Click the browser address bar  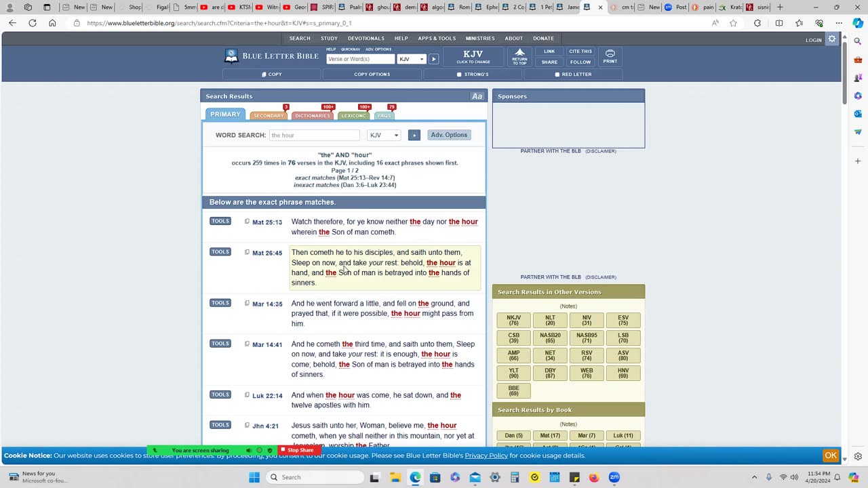tap(393, 23)
